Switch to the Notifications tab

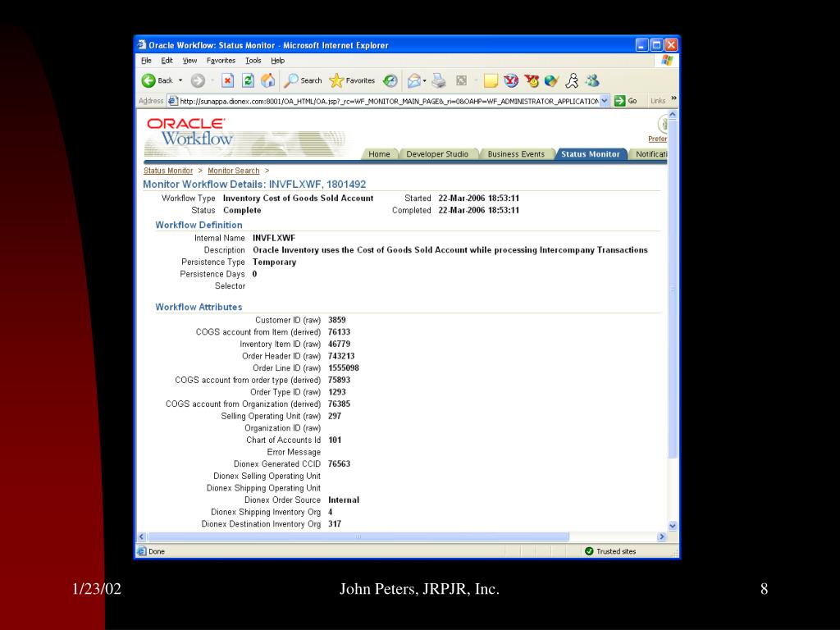coord(650,154)
